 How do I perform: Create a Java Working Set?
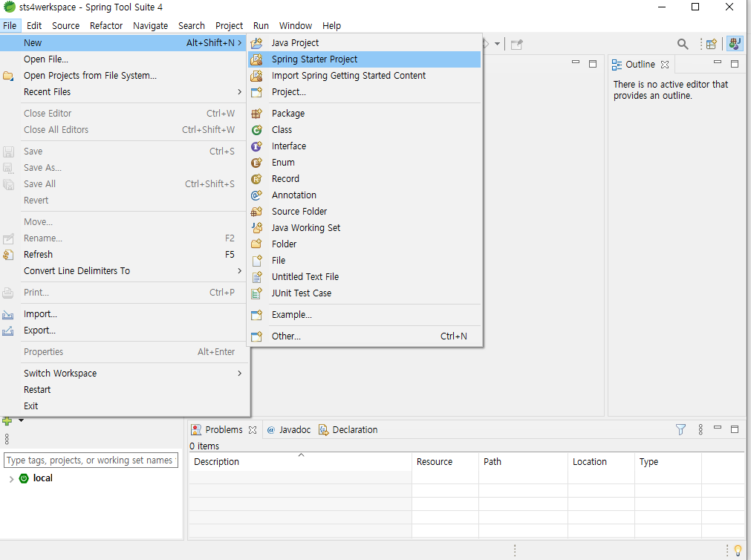click(365, 227)
